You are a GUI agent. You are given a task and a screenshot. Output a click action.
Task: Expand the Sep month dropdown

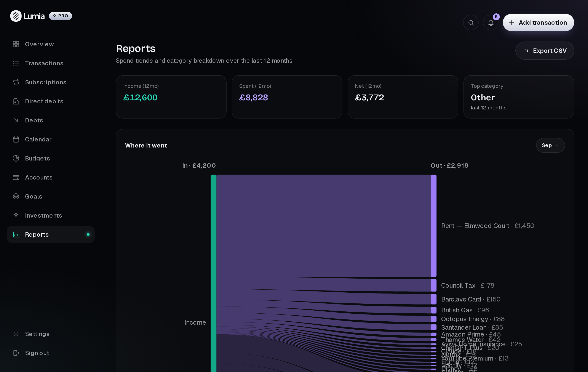point(550,145)
